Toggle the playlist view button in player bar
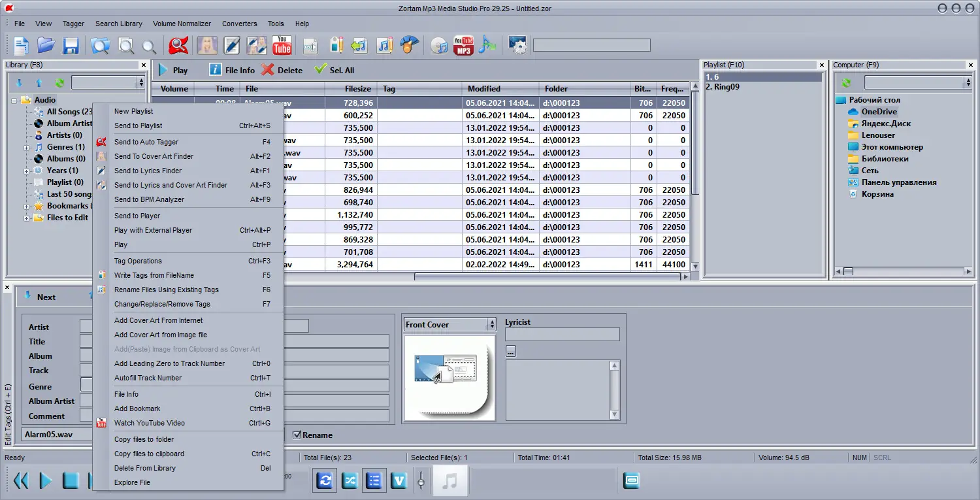The width and height of the screenshot is (980, 500). click(x=374, y=480)
